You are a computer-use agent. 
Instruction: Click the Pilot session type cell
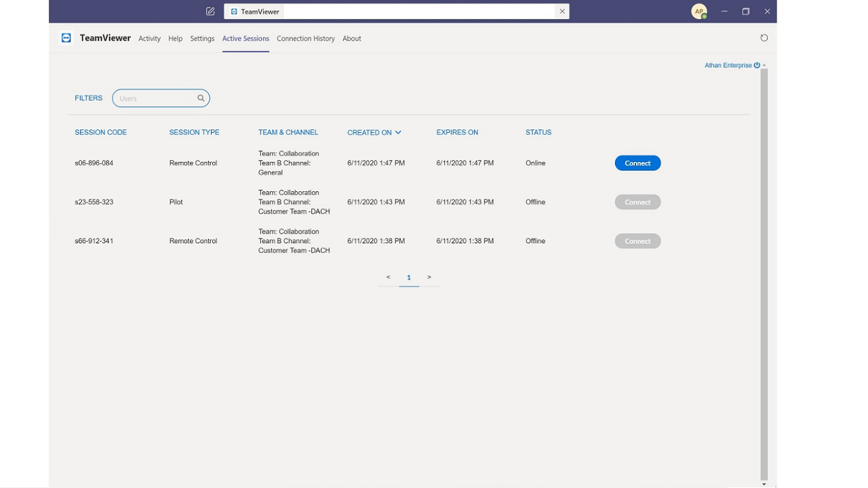[x=176, y=202]
